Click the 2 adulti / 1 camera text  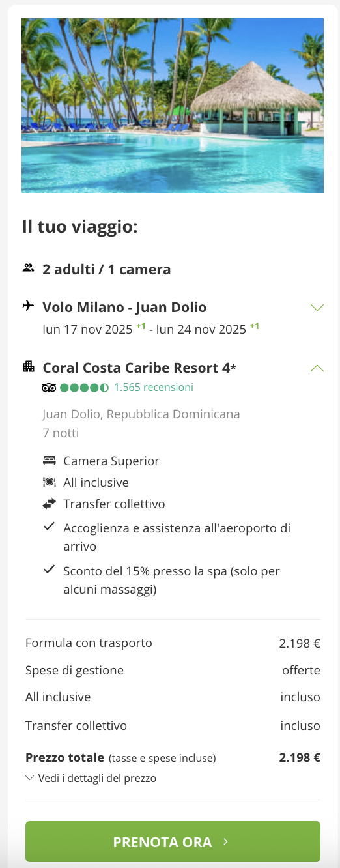tap(107, 269)
